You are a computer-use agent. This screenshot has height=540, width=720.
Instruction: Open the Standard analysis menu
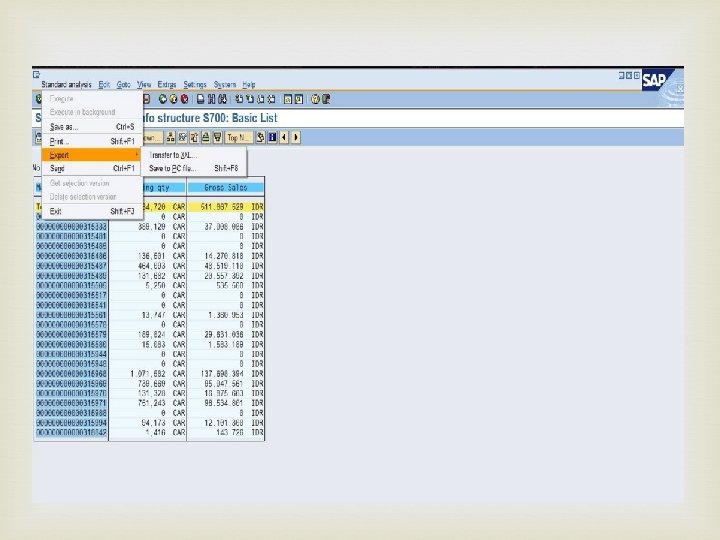[x=67, y=84]
